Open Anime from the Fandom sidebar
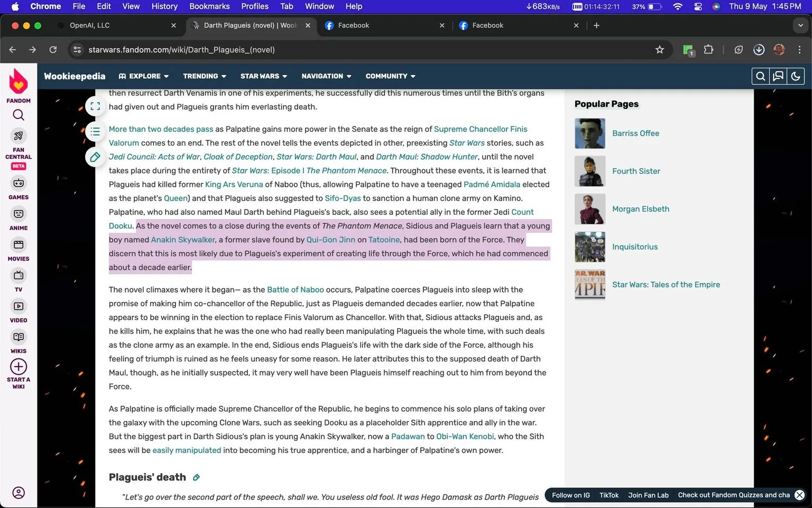 [x=19, y=214]
